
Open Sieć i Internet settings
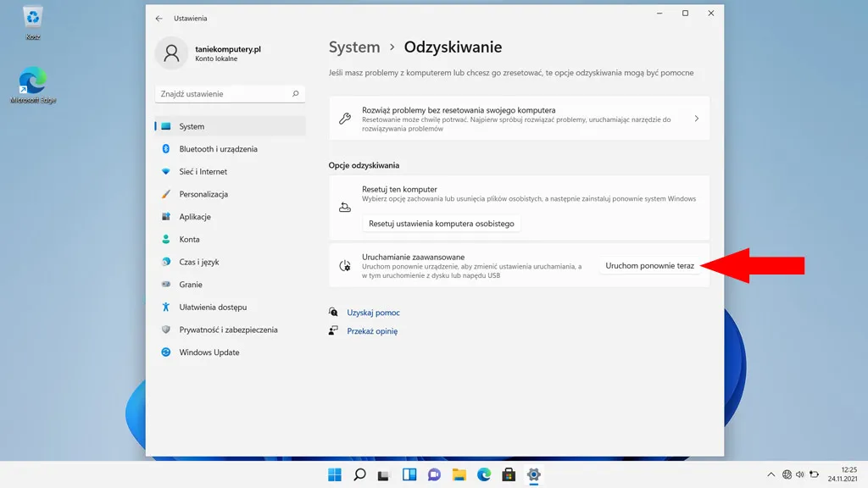click(230, 171)
